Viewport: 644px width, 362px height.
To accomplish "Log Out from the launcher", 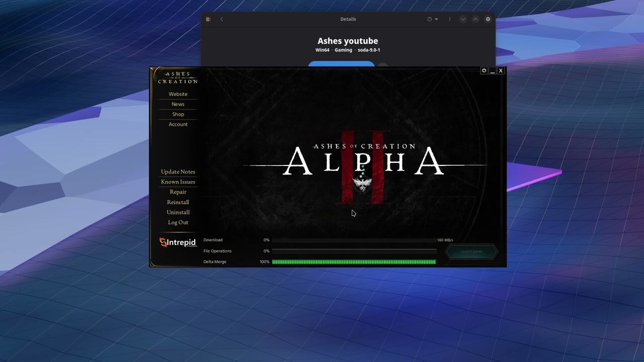I will tap(178, 222).
